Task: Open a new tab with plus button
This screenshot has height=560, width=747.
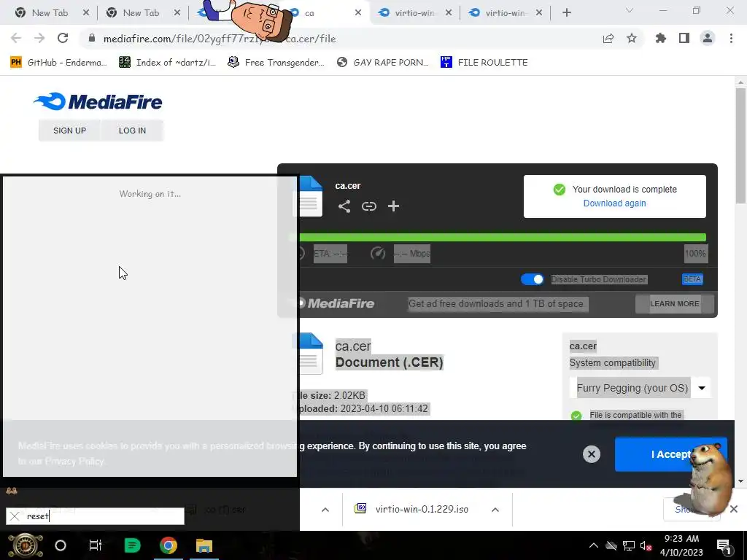Action: (x=566, y=13)
